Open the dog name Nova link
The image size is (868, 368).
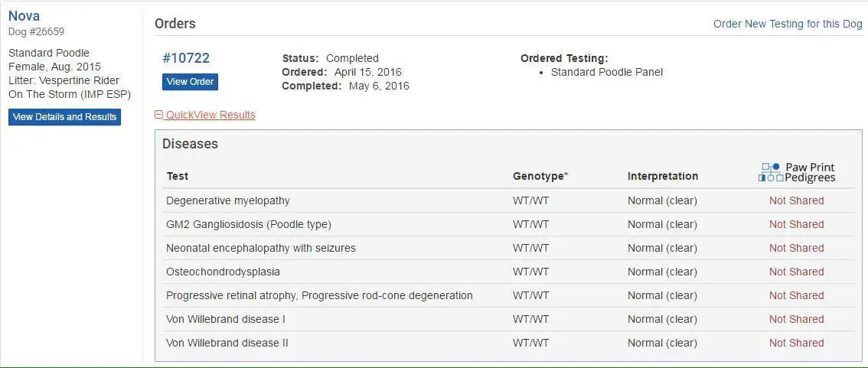coord(24,16)
